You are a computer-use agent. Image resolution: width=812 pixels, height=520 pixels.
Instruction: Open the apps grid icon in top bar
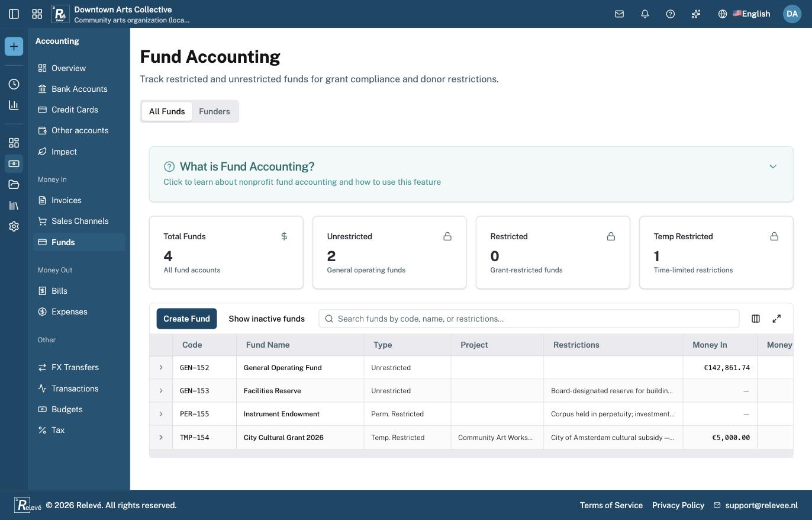click(x=37, y=14)
